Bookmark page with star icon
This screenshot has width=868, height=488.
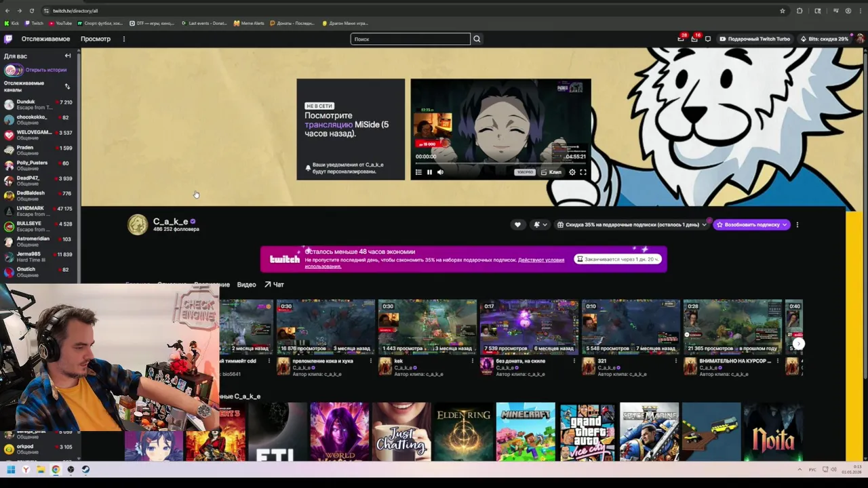[x=782, y=11]
